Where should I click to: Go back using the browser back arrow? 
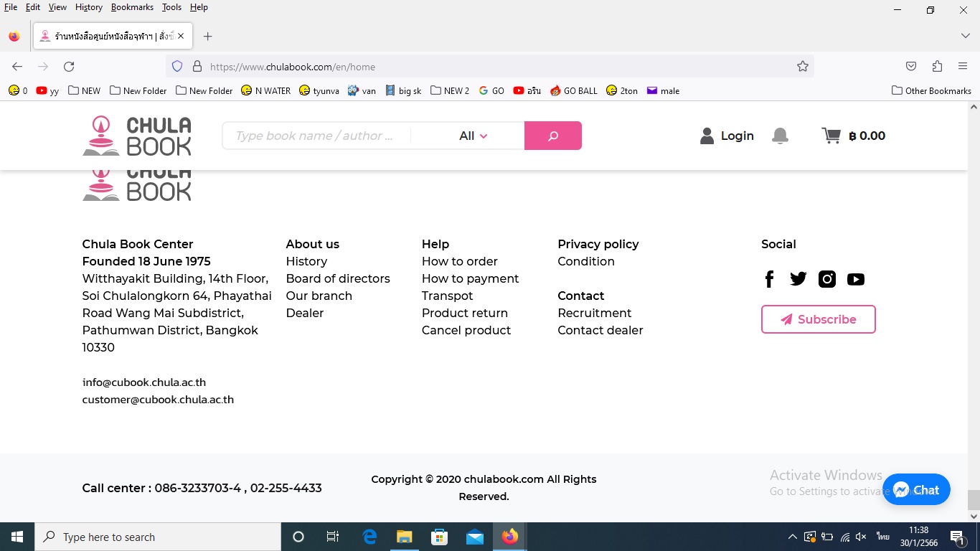click(17, 67)
